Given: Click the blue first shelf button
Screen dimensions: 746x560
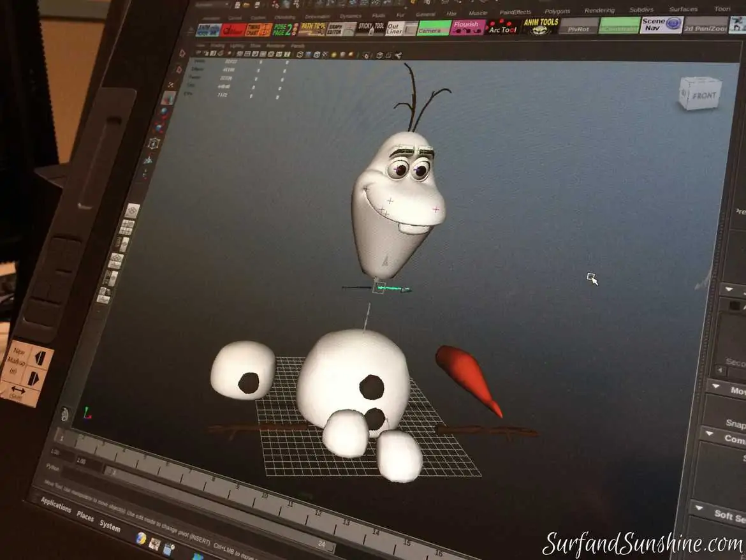Looking at the screenshot, I should pos(208,31).
